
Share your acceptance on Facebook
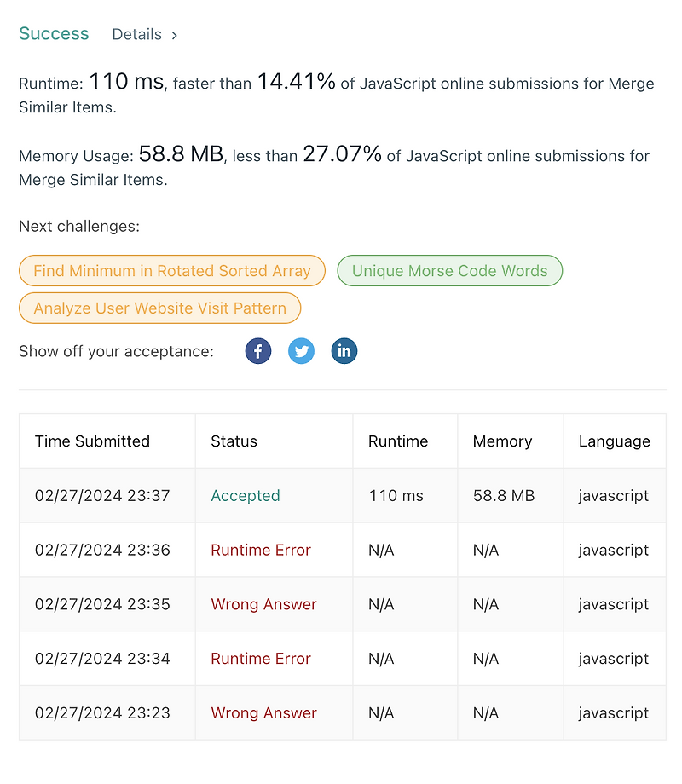coord(258,350)
